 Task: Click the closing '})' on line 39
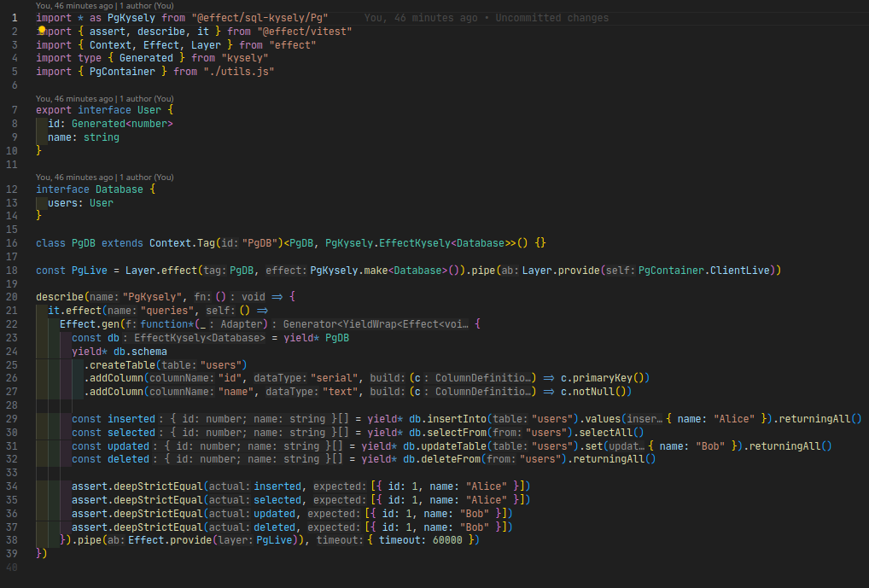[42, 554]
